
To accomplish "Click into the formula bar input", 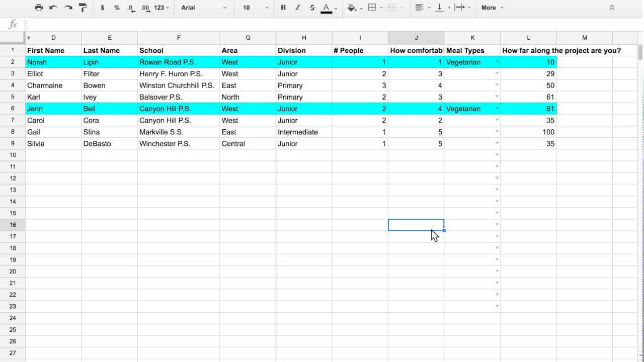I will (x=332, y=24).
